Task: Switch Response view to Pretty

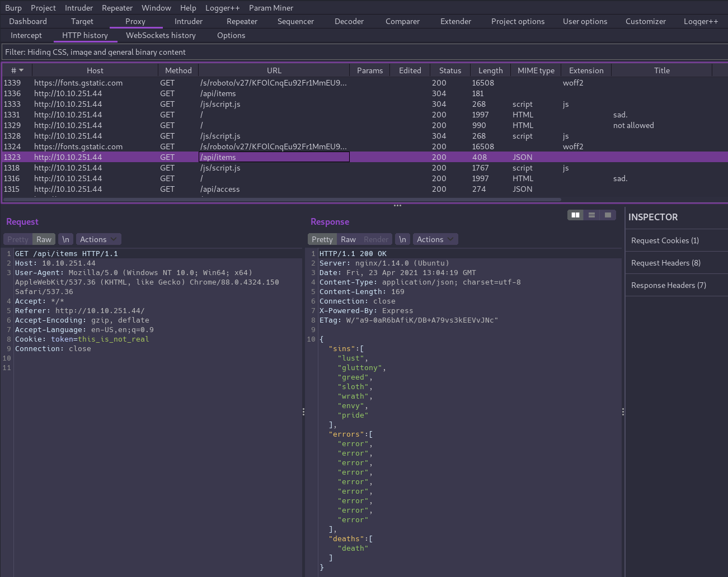Action: (322, 239)
